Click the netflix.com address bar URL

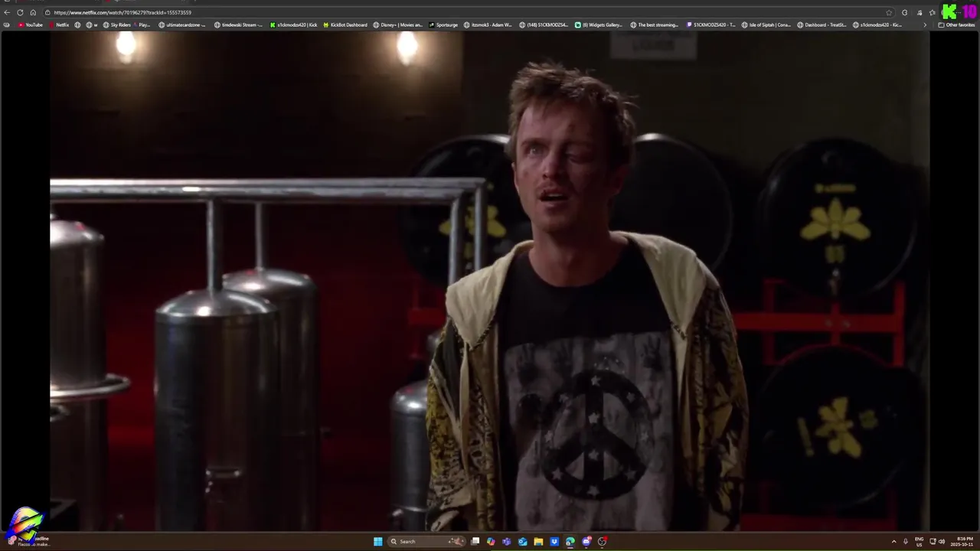(x=122, y=12)
